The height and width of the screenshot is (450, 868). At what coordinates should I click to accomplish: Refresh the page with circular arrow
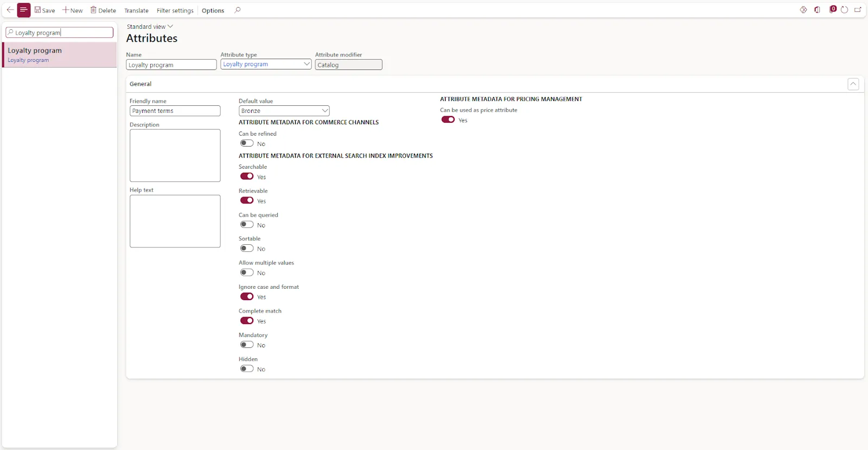pos(845,10)
